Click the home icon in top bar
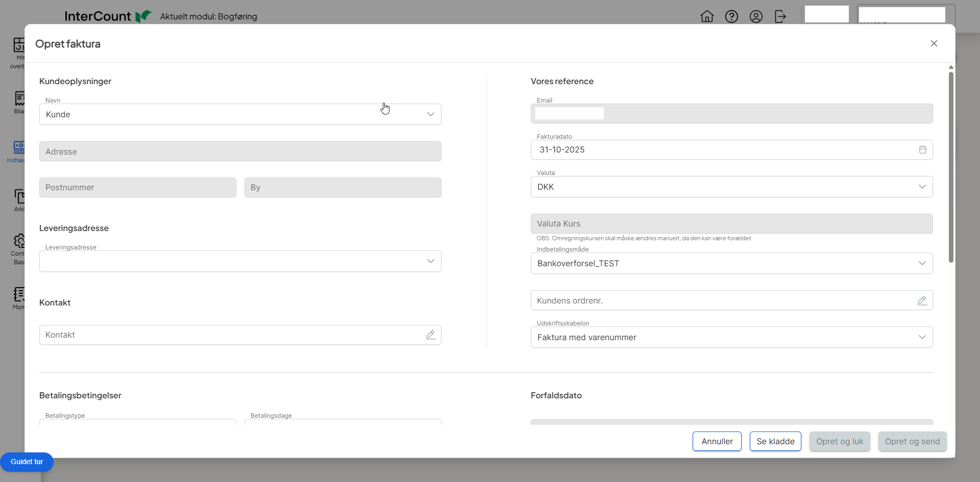This screenshot has width=980, height=482. 707,16
